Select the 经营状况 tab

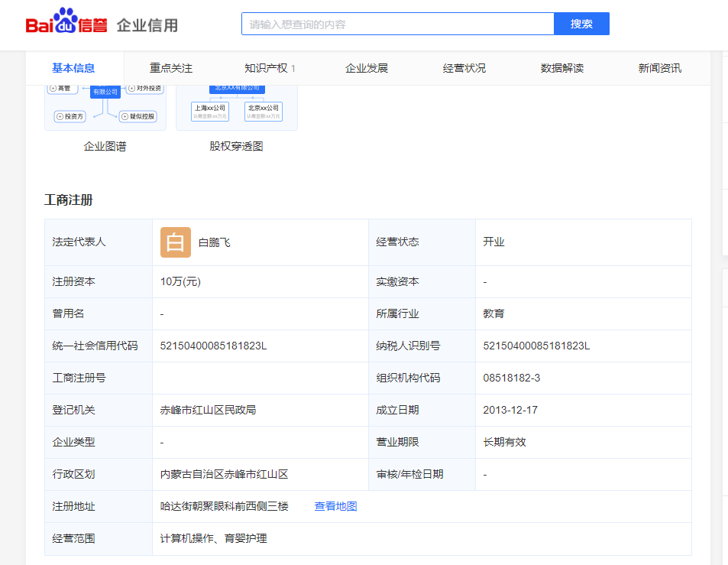(x=464, y=68)
